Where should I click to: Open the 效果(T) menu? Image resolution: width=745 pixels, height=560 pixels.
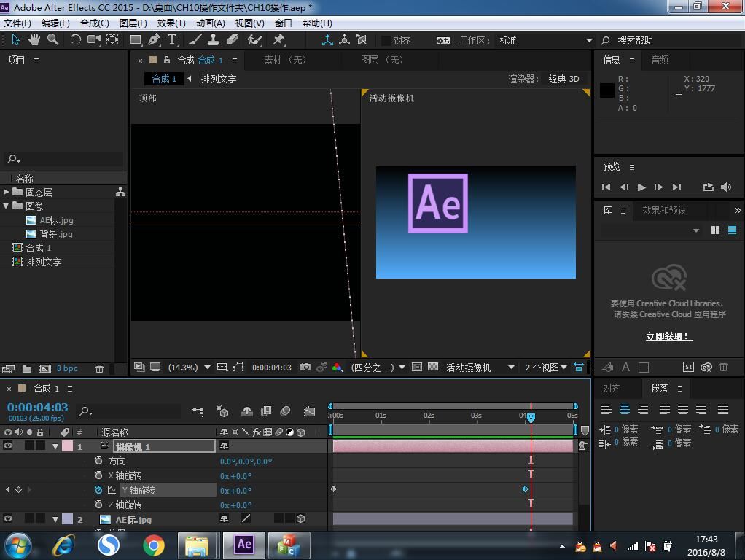click(x=171, y=23)
